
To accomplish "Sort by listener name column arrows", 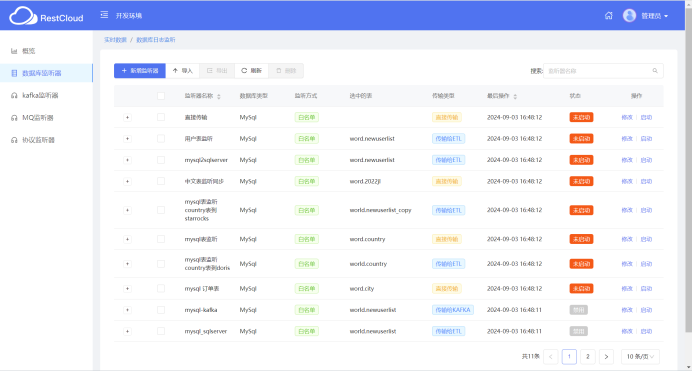I will (x=219, y=96).
